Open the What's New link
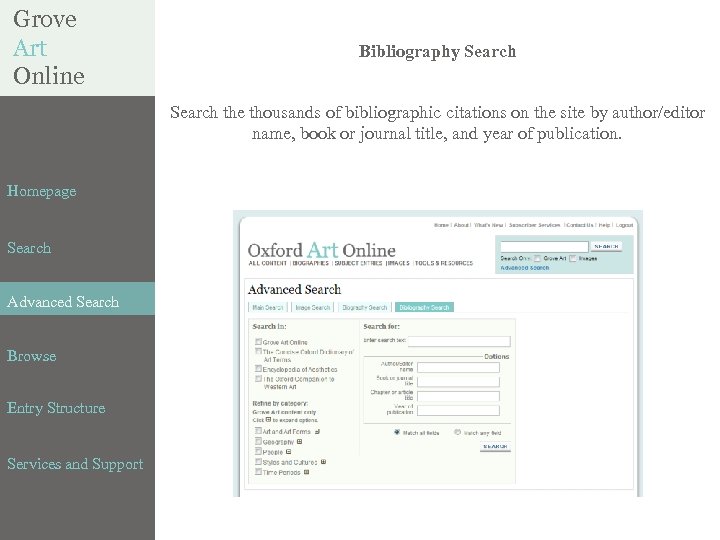Image resolution: width=720 pixels, height=540 pixels. [489, 225]
